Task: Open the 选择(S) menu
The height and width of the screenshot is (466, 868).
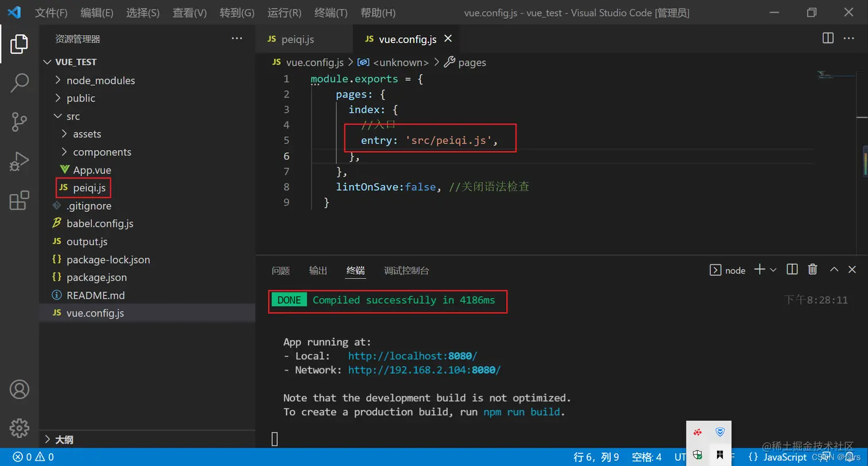Action: pos(143,13)
